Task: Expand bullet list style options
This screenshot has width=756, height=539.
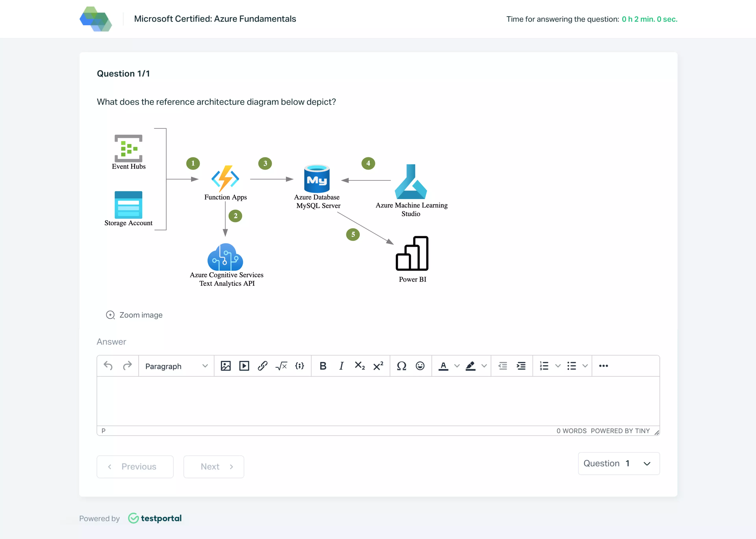Action: (585, 366)
